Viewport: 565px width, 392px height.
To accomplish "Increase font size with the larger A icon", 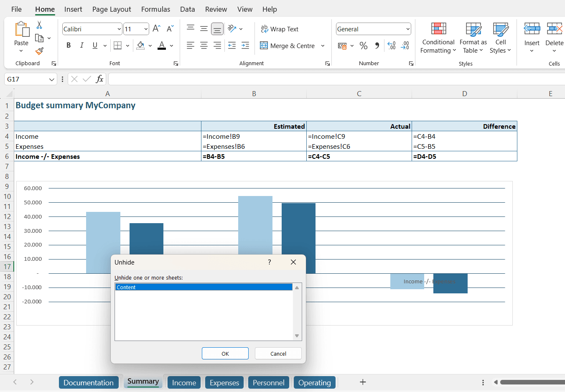I will point(156,28).
